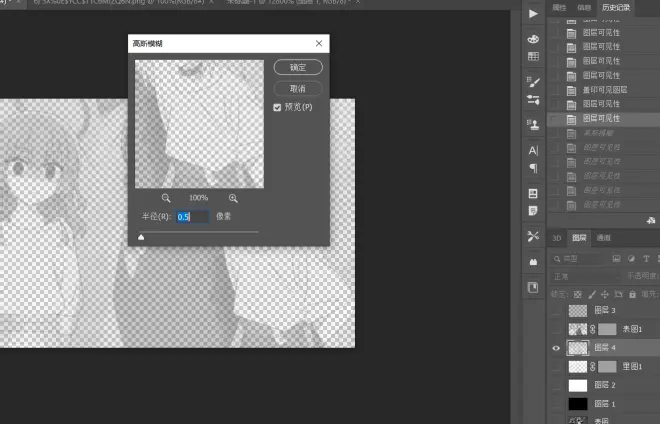Show the 图层 3 layer visibility
The height and width of the screenshot is (424, 660).
click(556, 311)
